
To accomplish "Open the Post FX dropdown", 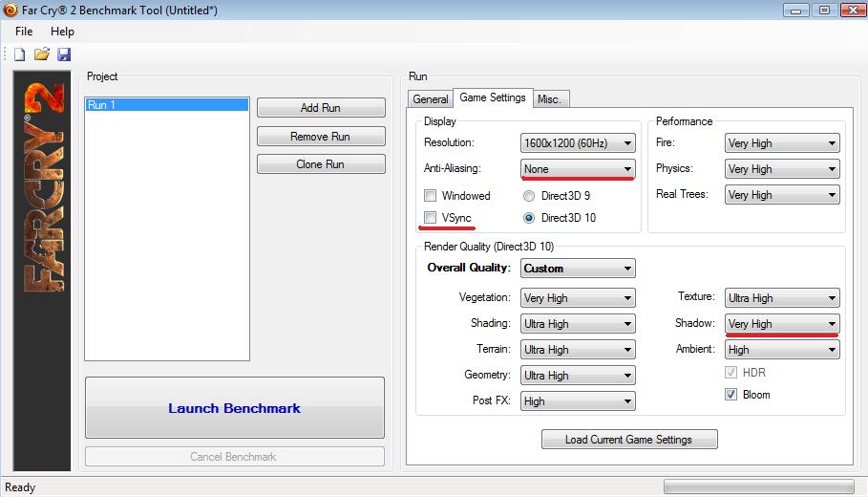I will point(578,401).
